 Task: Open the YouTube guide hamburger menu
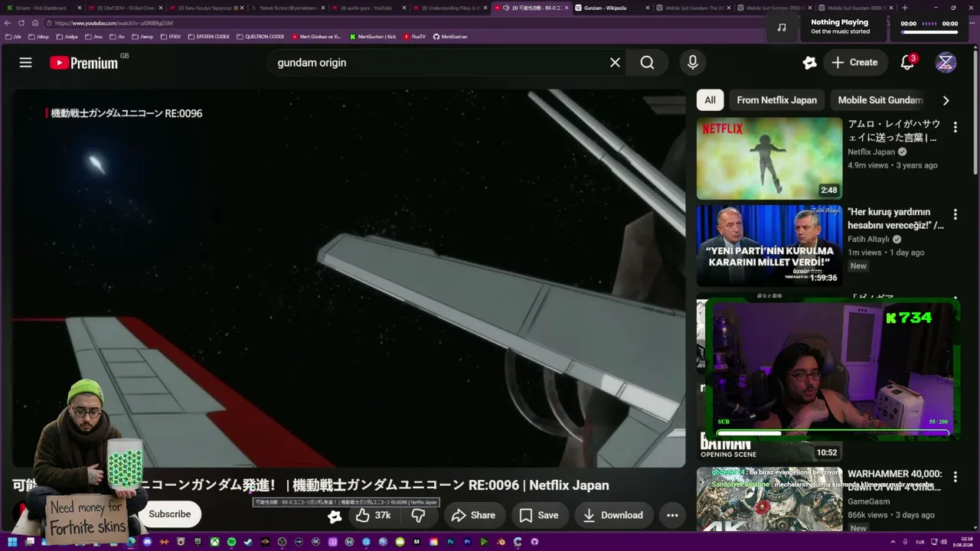[26, 63]
